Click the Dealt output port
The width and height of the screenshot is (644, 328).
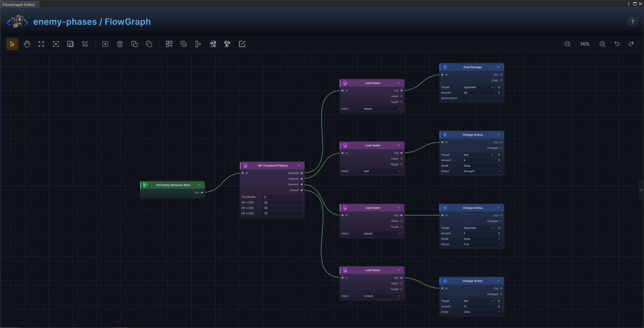[x=501, y=80]
